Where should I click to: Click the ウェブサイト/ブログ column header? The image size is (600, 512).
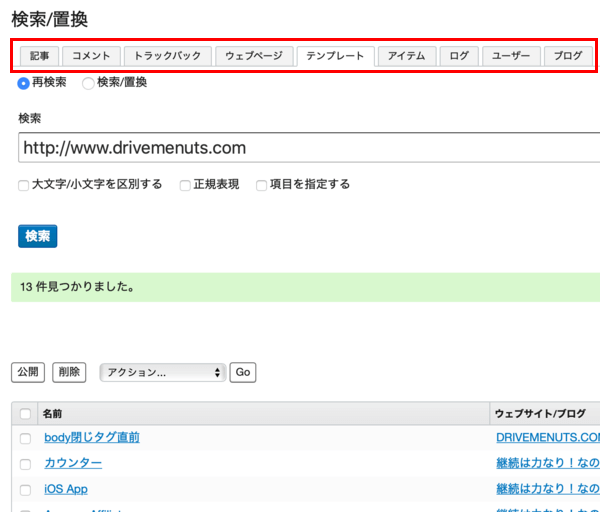tap(540, 414)
